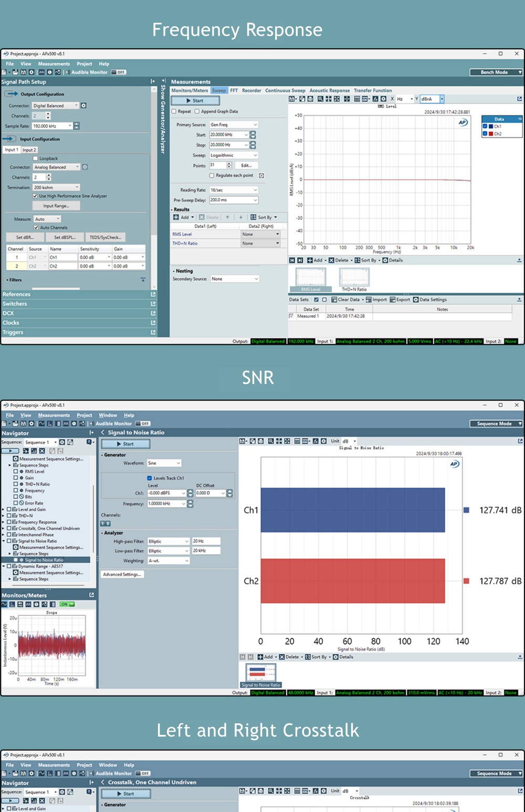Viewport: 525px width, 812px height.
Task: Enable the Loopback checkbox
Action: coord(36,158)
